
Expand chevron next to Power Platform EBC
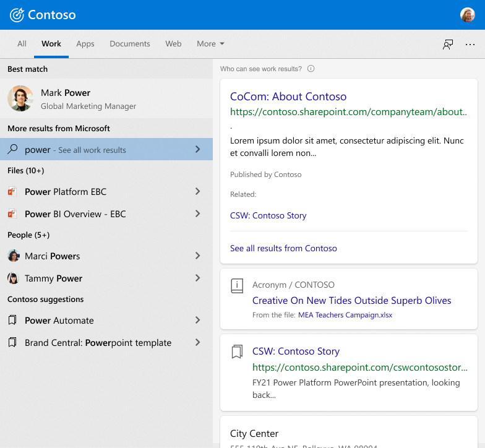pyautogui.click(x=198, y=191)
